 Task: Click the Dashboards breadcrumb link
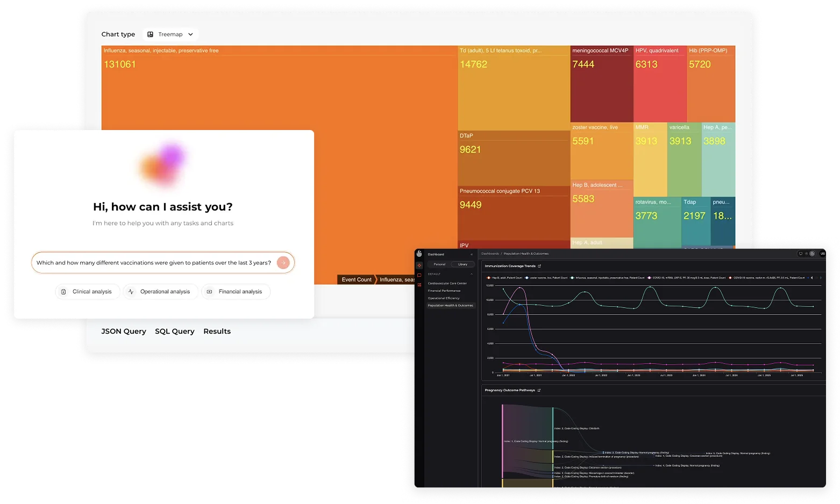tap(490, 254)
